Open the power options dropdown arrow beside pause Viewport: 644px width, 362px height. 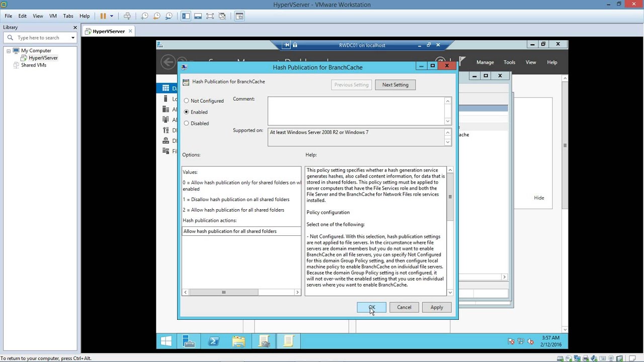(x=112, y=16)
